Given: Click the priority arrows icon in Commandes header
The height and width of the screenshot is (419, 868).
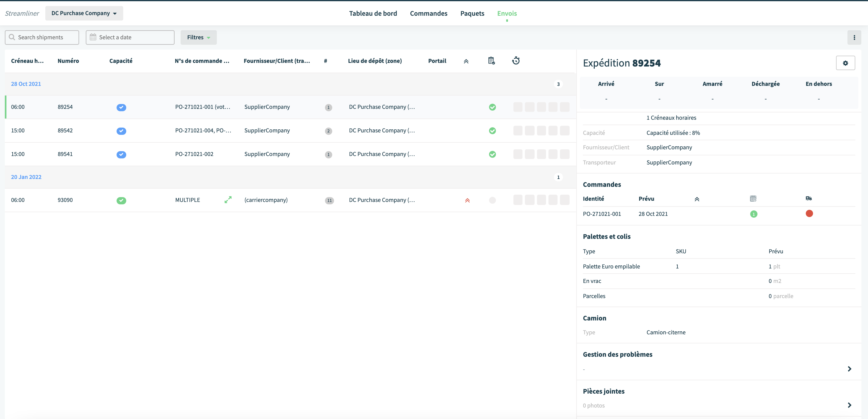Looking at the screenshot, I should (x=697, y=199).
